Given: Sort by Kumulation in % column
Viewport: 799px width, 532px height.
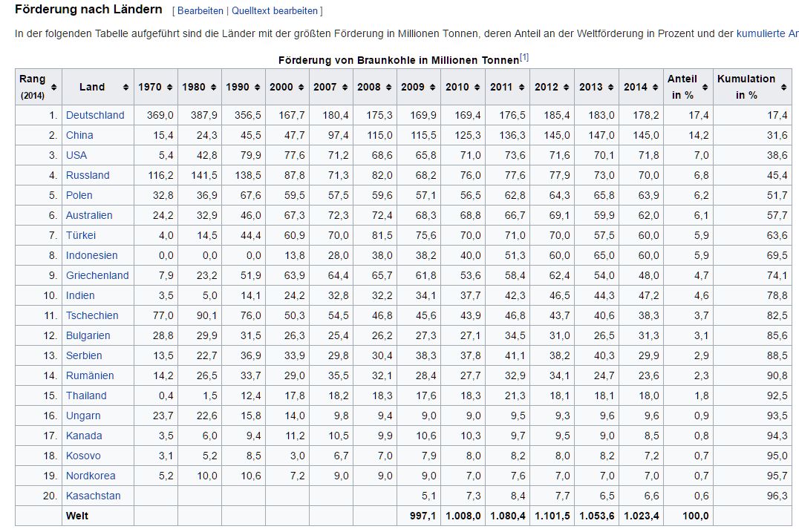Looking at the screenshot, I should click(784, 88).
